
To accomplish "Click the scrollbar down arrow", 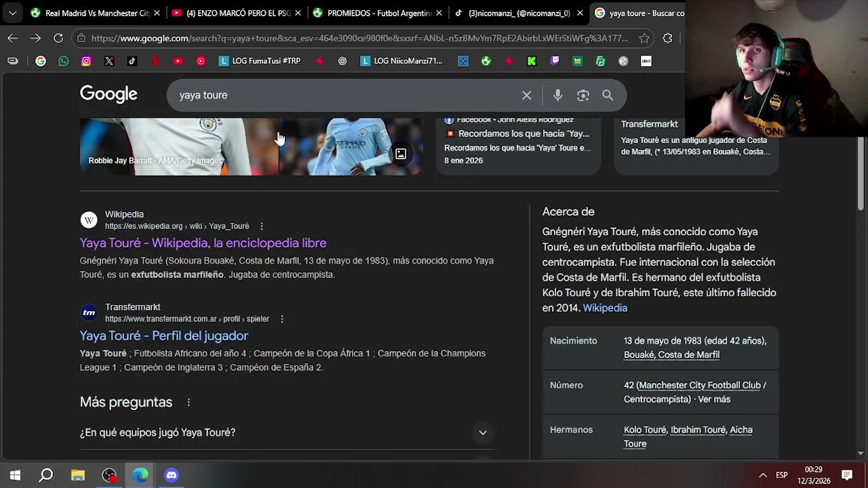I will [861, 453].
